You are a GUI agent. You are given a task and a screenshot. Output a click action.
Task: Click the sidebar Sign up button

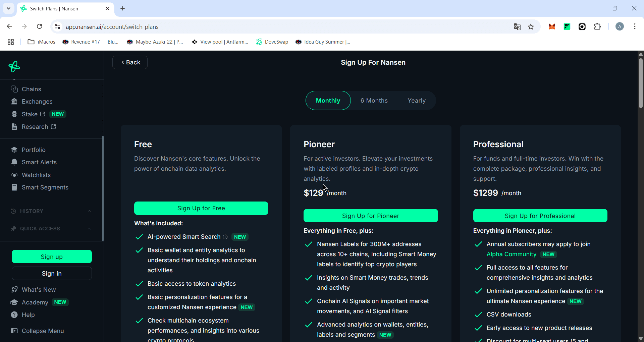52,257
